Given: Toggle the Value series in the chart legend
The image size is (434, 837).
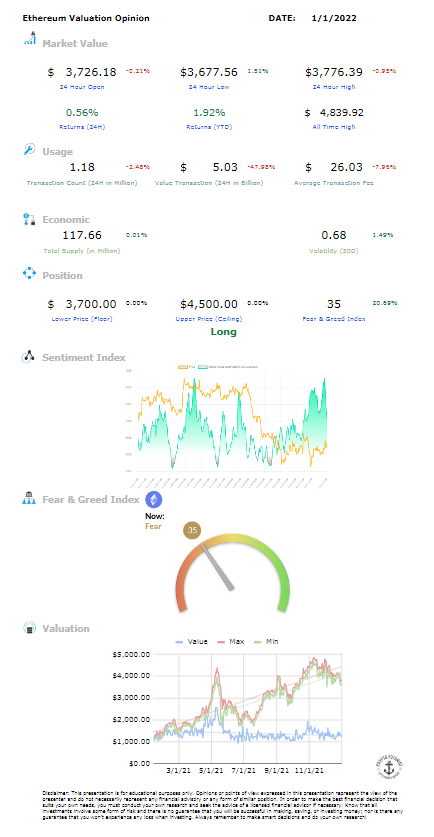Looking at the screenshot, I should (x=191, y=642).
